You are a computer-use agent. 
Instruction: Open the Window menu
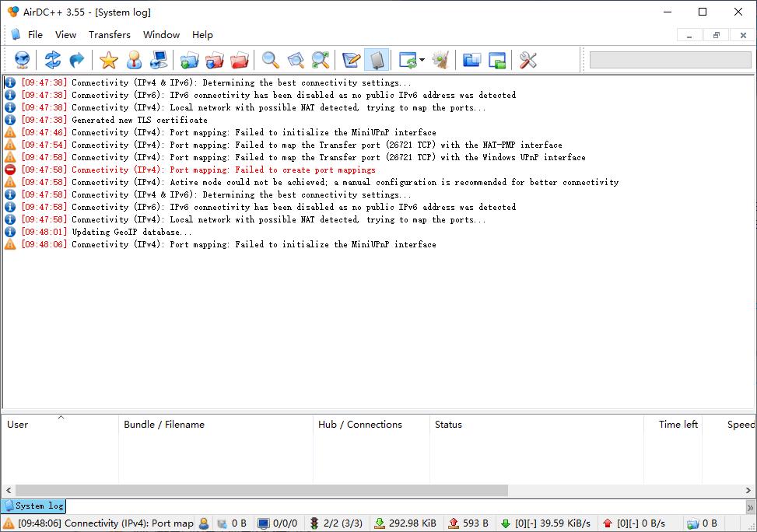pyautogui.click(x=161, y=35)
